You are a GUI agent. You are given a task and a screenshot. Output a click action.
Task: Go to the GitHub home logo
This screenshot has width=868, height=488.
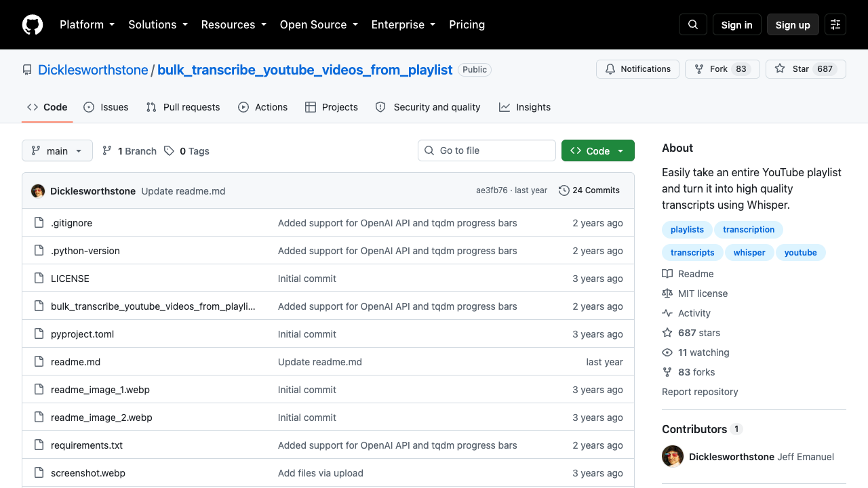33,24
